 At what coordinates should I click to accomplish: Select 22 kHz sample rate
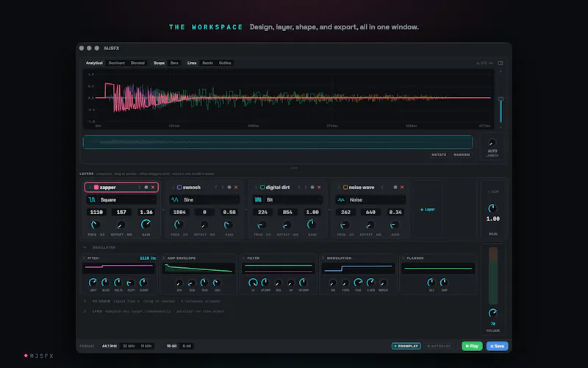[129, 346]
